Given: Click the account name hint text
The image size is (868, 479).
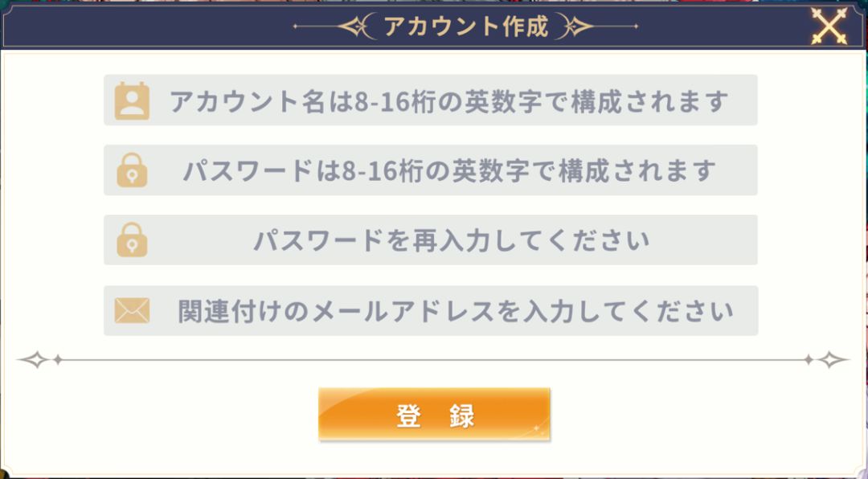Looking at the screenshot, I should coord(450,100).
